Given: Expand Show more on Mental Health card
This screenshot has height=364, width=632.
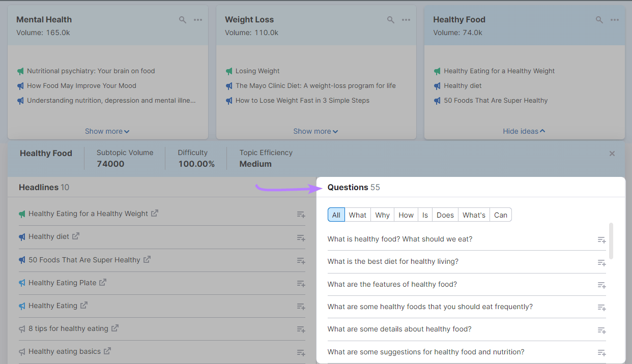Looking at the screenshot, I should [x=107, y=131].
